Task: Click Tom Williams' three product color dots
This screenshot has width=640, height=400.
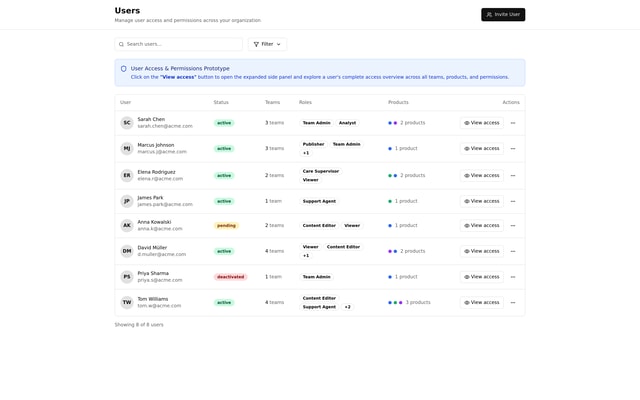Action: click(395, 302)
